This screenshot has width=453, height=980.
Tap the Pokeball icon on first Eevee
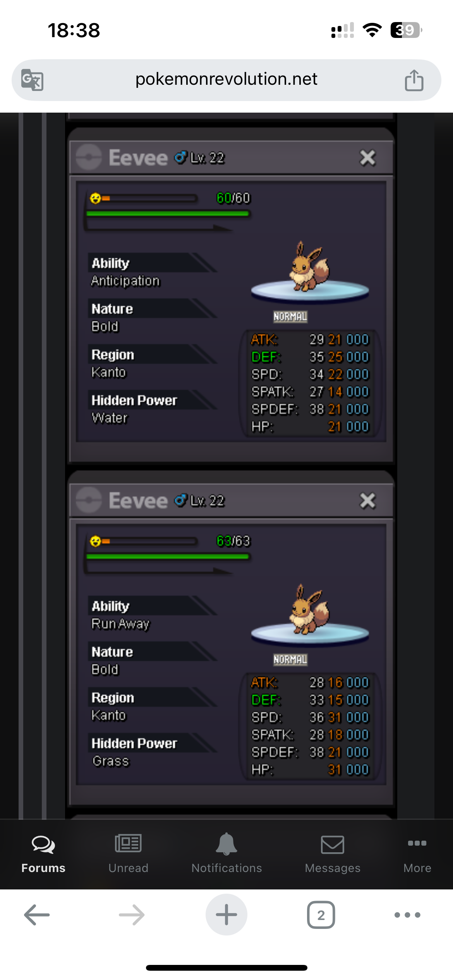[89, 157]
